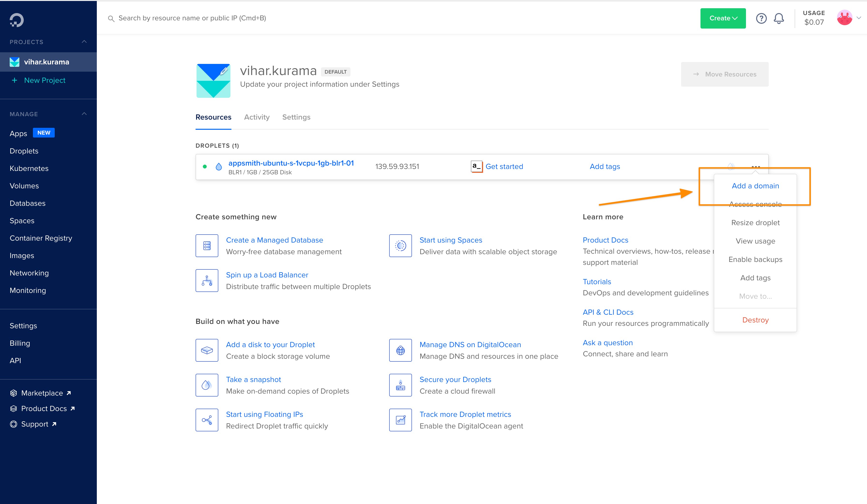Select Add a domain from menu
Screen dimensions: 867x504
click(755, 186)
